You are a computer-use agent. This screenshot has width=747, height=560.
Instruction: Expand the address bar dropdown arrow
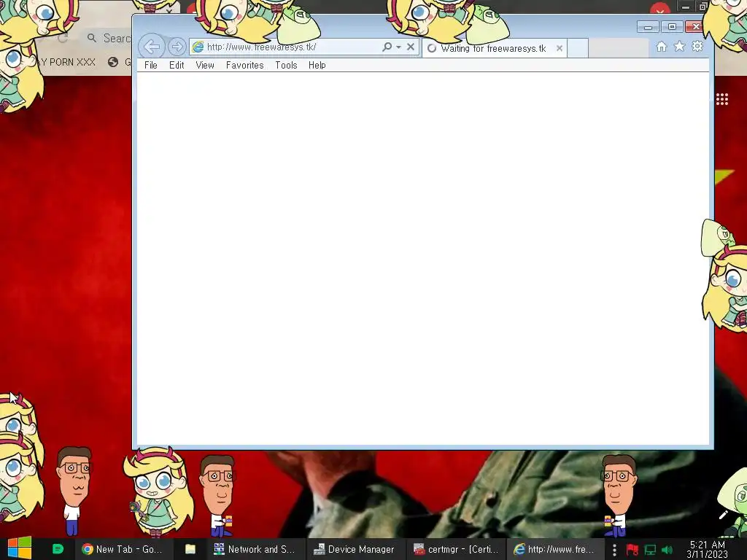coord(398,47)
